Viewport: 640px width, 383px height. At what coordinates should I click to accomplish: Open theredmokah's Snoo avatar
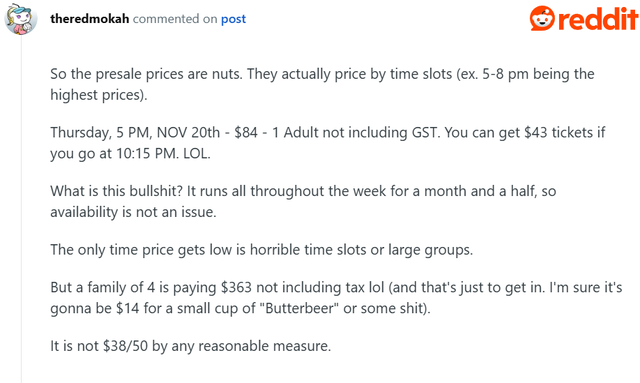(x=20, y=19)
